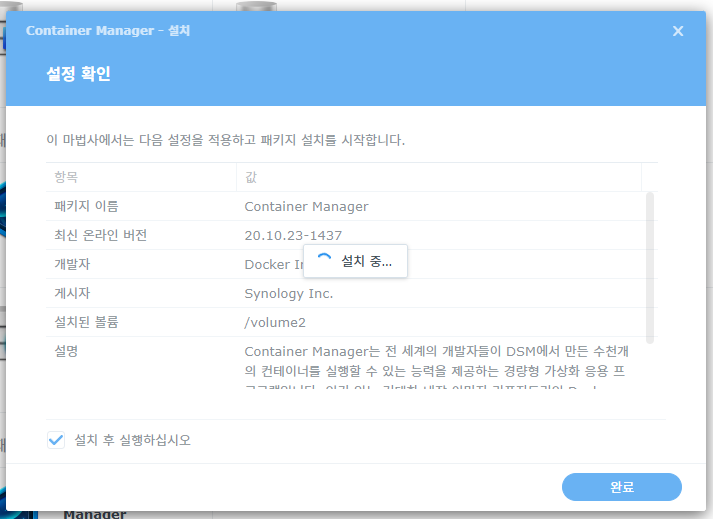Close the Container Manager install dialog
The height and width of the screenshot is (519, 713).
(678, 31)
